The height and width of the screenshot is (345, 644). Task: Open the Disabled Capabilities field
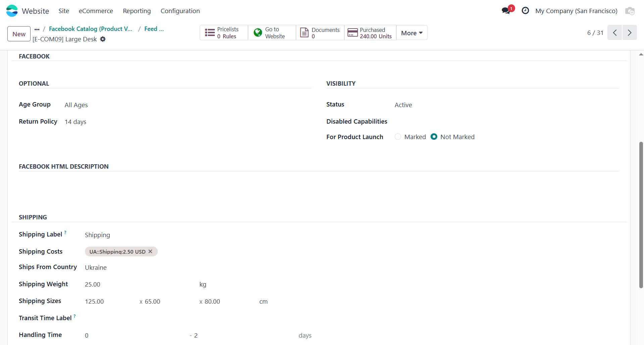pyautogui.click(x=507, y=121)
